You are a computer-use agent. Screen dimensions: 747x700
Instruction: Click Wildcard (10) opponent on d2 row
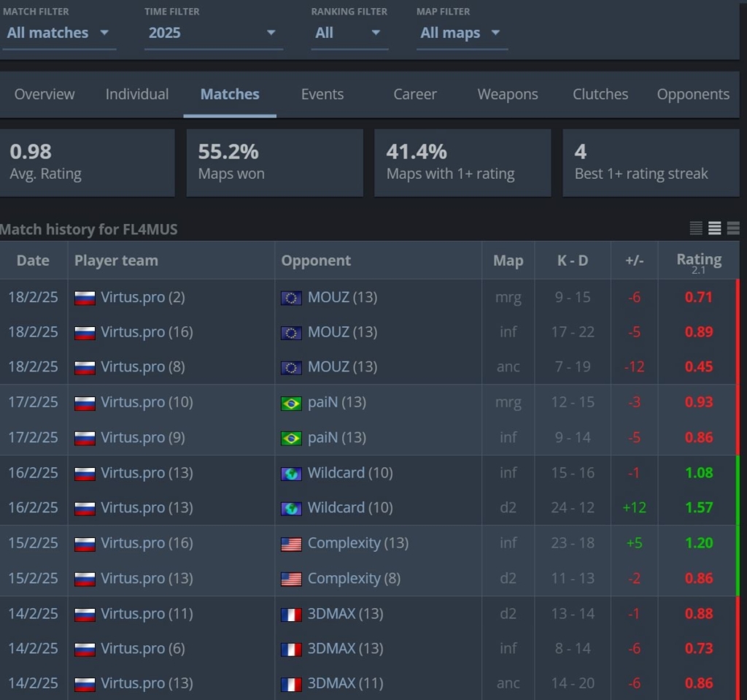[350, 507]
